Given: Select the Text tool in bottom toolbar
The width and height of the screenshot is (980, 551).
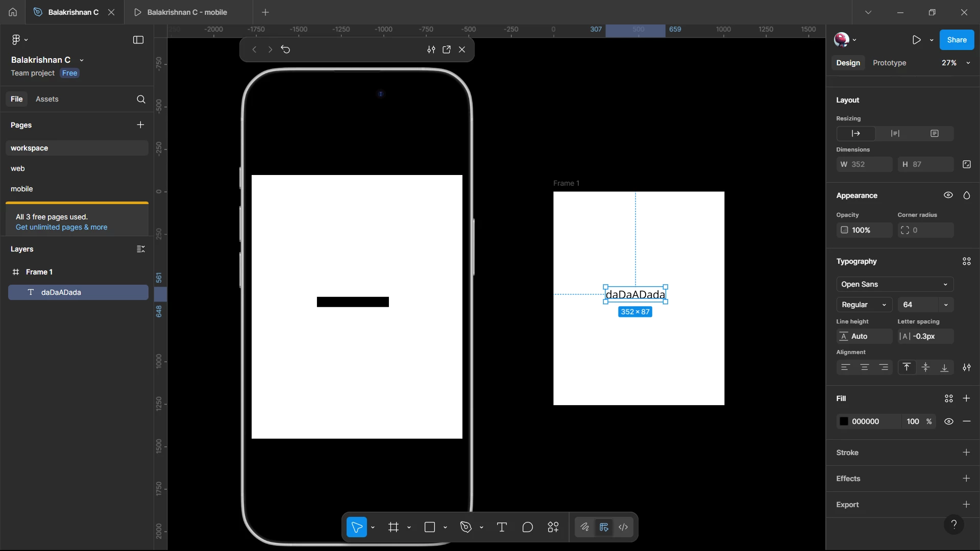Looking at the screenshot, I should coord(502,527).
